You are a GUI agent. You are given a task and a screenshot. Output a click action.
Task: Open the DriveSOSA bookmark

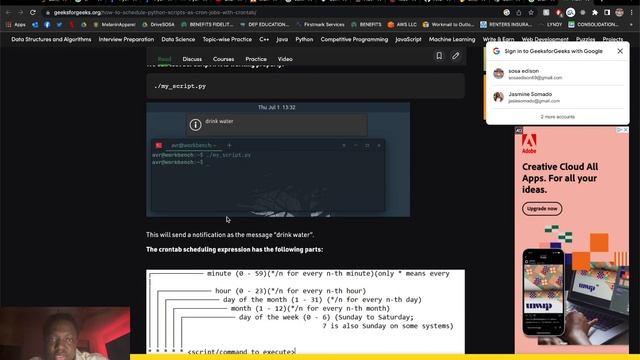(x=158, y=24)
